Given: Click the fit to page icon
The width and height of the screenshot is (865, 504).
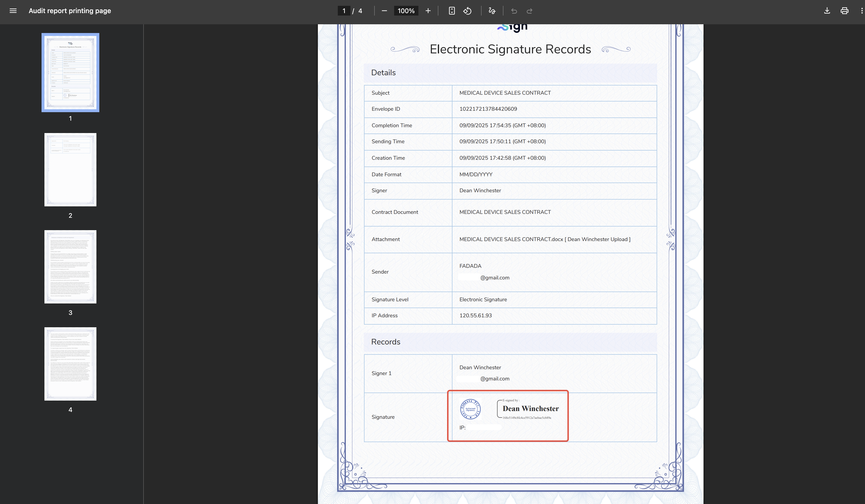Looking at the screenshot, I should (x=452, y=11).
